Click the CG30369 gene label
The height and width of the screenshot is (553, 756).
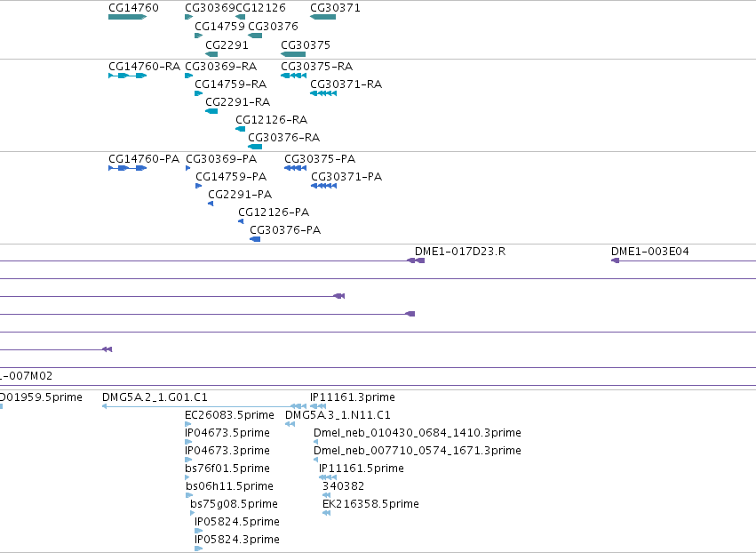211,8
